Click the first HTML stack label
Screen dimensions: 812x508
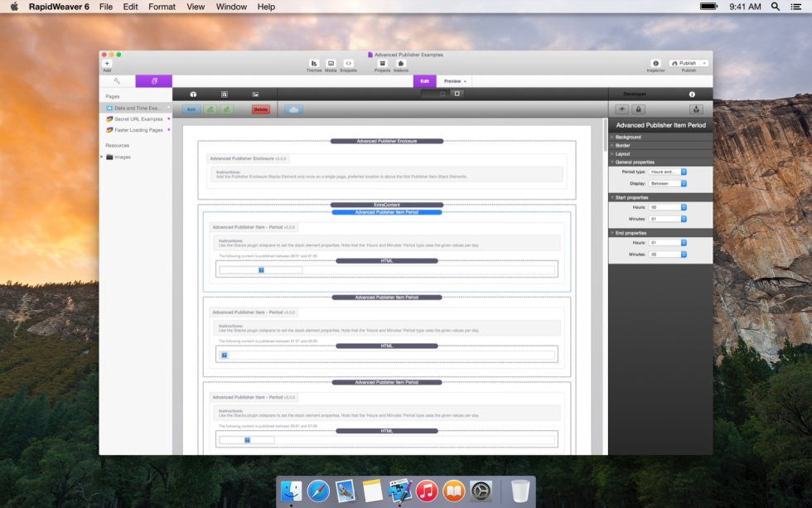[387, 261]
